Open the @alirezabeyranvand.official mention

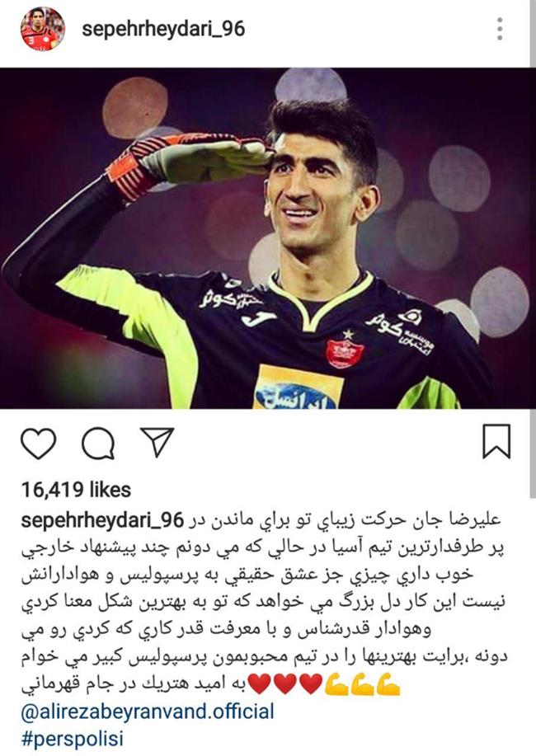click(147, 711)
